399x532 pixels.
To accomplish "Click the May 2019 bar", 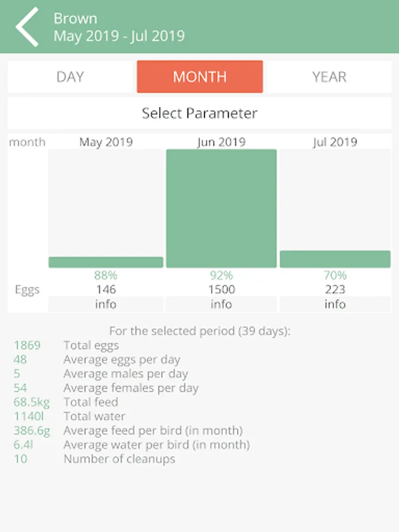I will [x=106, y=262].
